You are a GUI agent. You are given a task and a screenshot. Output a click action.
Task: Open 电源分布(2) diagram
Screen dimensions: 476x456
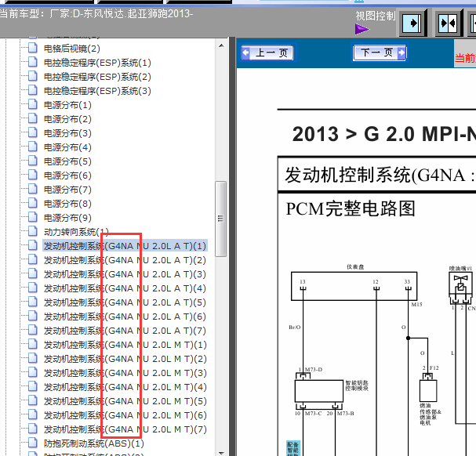[x=67, y=119]
